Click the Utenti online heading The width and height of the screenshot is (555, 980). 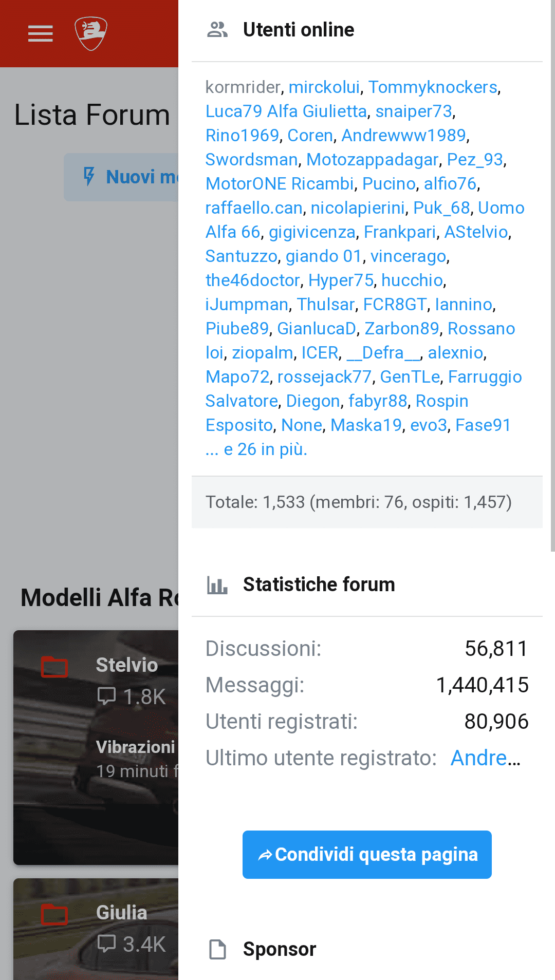298,30
